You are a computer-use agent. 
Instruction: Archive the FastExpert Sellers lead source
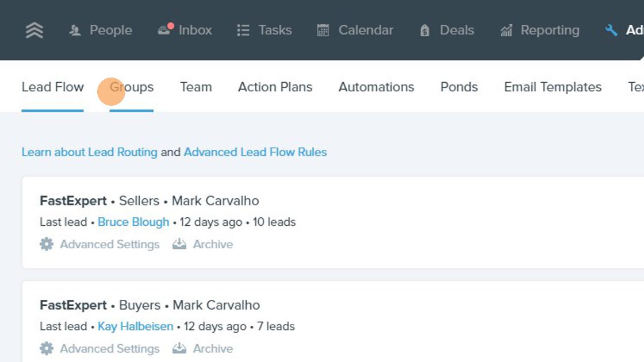[x=213, y=244]
